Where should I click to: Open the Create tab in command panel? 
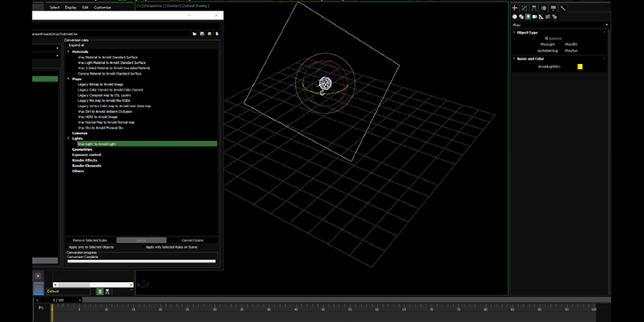pyautogui.click(x=515, y=8)
